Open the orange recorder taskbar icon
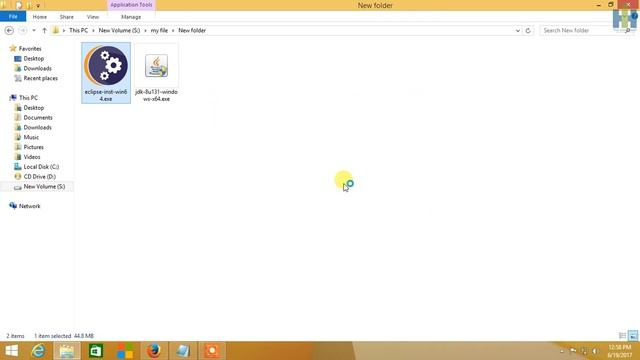Viewport: 640px width, 360px height. pos(212,351)
